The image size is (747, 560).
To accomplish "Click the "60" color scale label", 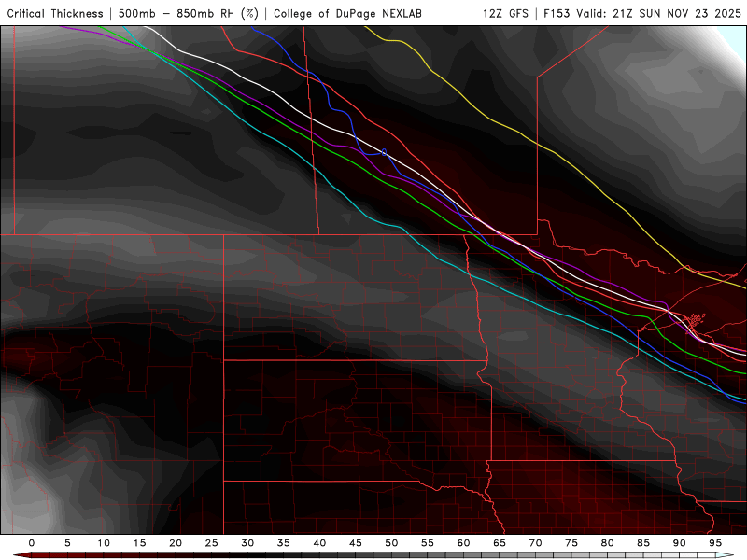I will [463, 543].
